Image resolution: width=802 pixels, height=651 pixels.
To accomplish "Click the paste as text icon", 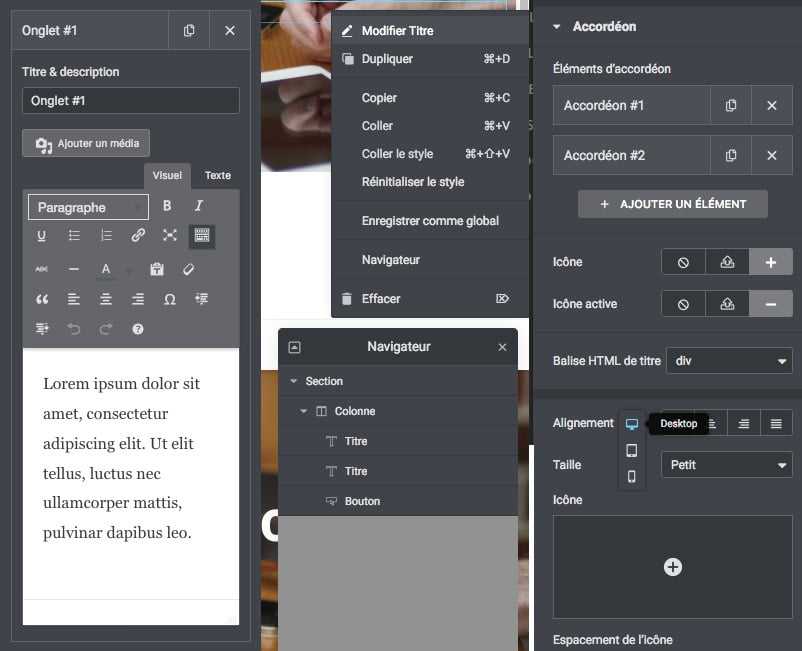I will 157,269.
